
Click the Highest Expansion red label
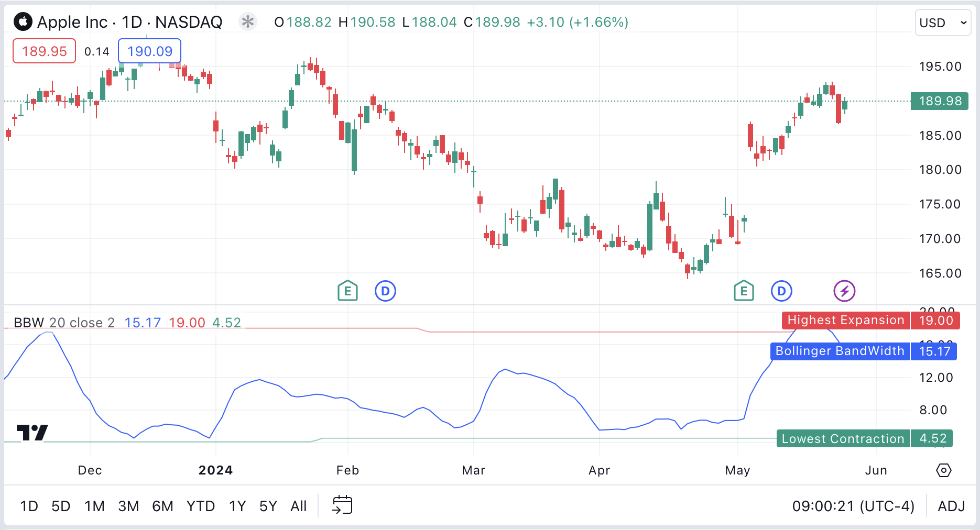tap(845, 321)
